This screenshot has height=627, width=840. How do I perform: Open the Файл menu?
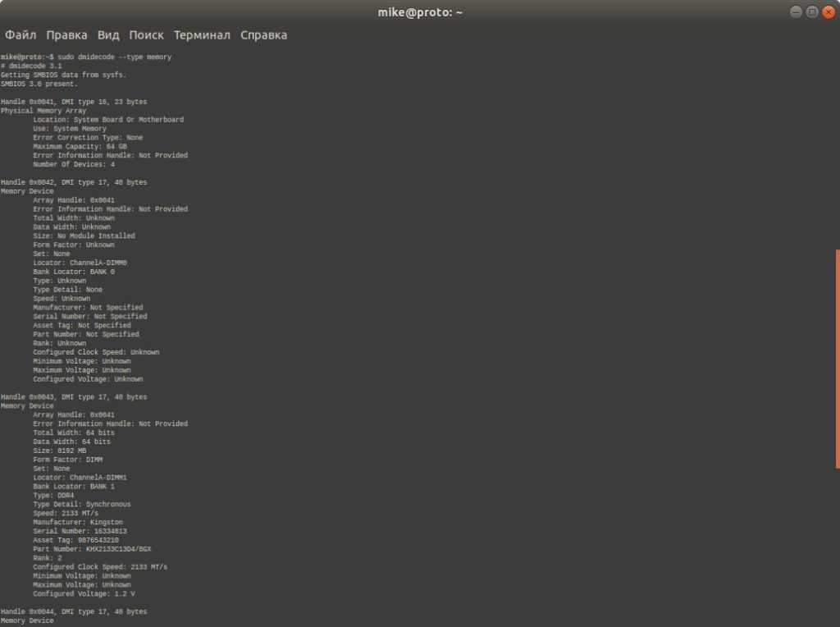coord(21,35)
